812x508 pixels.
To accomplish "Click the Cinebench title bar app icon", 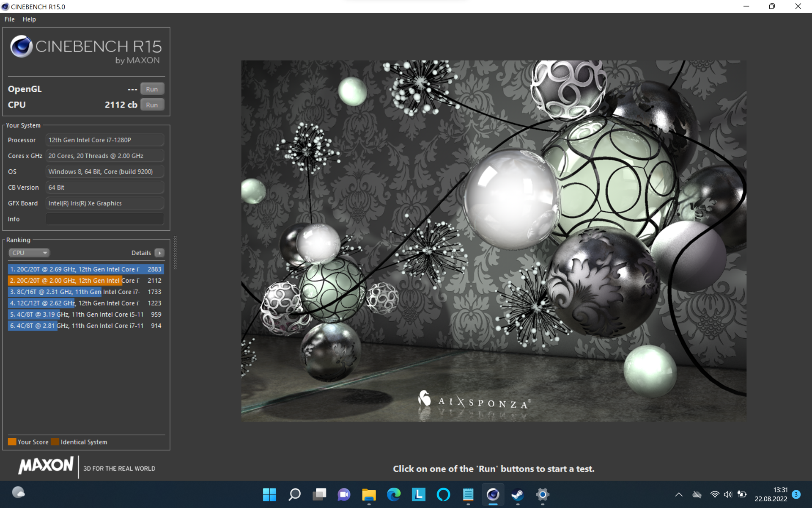I will (5, 6).
